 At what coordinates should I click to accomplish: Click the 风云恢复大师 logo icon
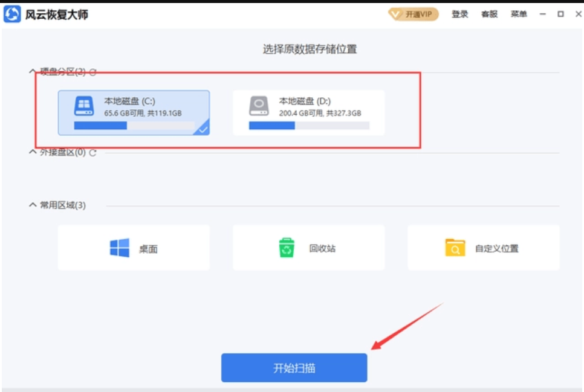(13, 13)
